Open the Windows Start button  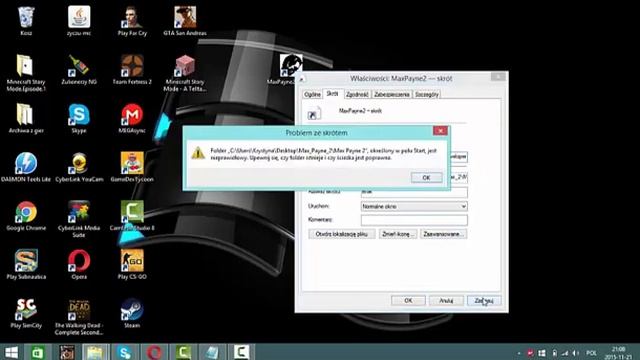(x=11, y=352)
